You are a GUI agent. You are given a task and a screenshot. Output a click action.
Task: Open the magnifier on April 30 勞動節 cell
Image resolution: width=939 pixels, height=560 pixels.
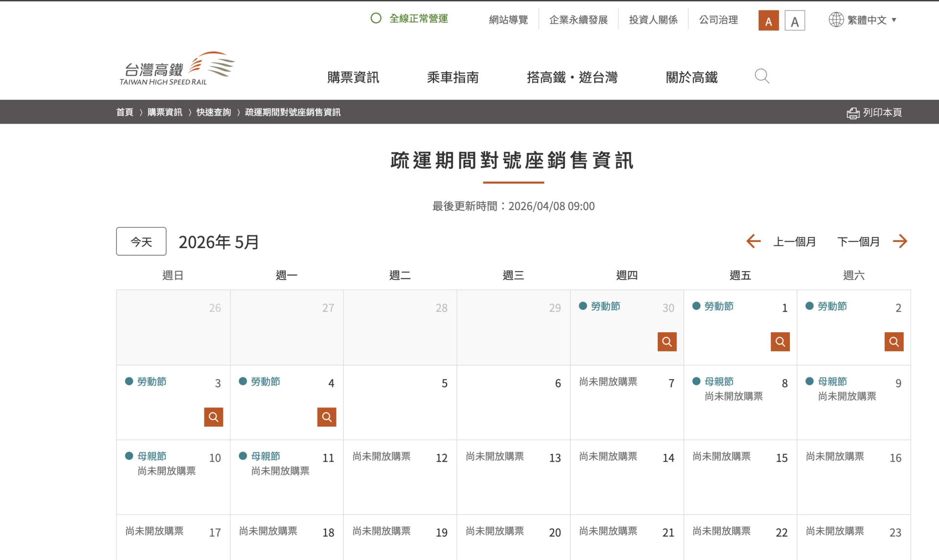click(x=667, y=342)
